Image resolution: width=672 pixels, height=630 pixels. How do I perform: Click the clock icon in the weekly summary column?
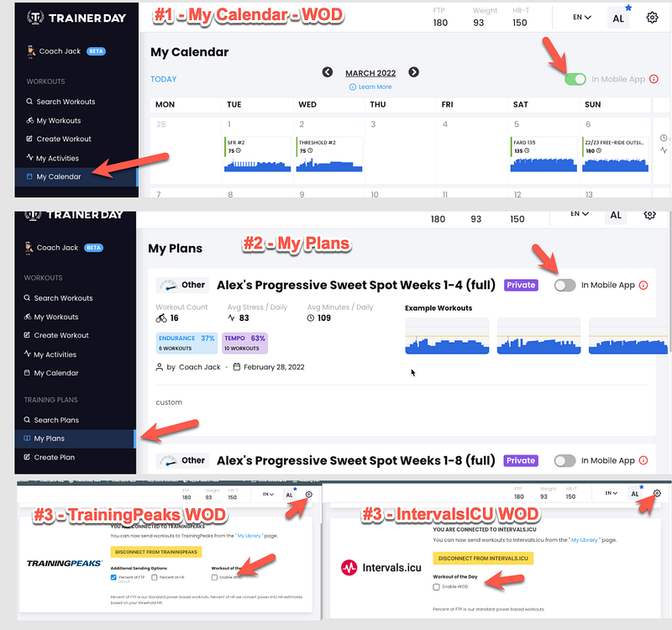click(x=664, y=138)
